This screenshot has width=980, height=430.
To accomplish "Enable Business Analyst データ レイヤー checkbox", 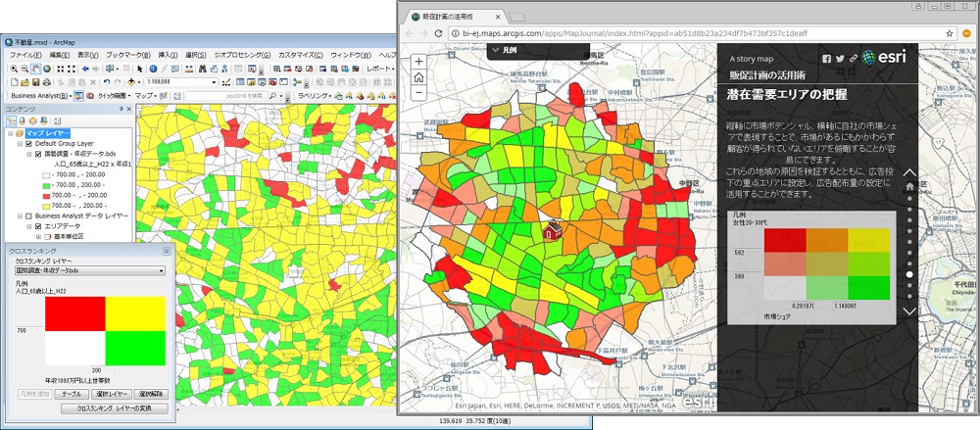I will (x=27, y=215).
